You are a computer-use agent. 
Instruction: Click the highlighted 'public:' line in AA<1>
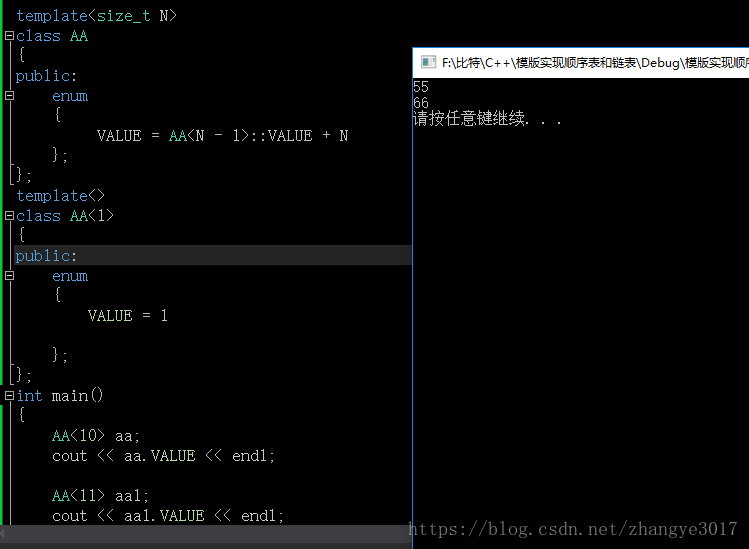point(213,256)
